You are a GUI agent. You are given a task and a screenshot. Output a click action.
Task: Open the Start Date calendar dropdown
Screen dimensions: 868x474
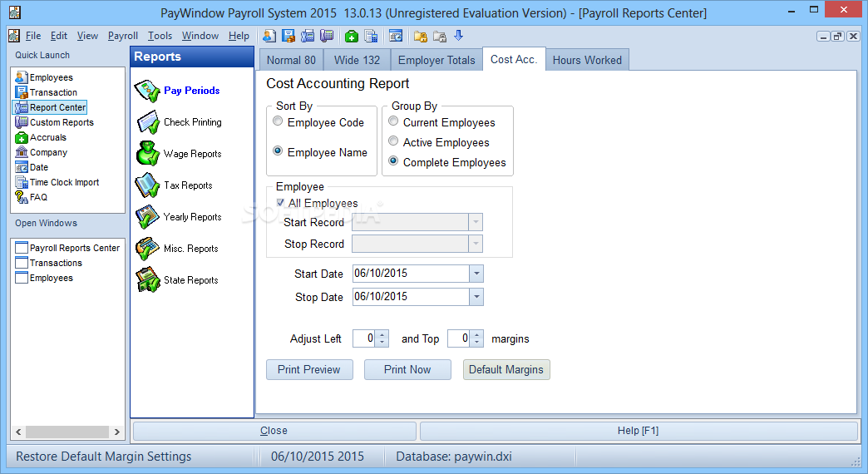pos(476,274)
